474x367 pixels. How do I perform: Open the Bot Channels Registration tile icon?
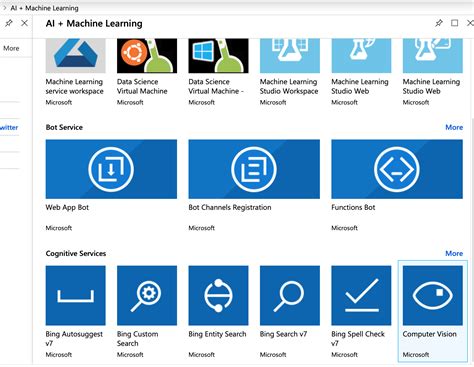[x=254, y=169]
